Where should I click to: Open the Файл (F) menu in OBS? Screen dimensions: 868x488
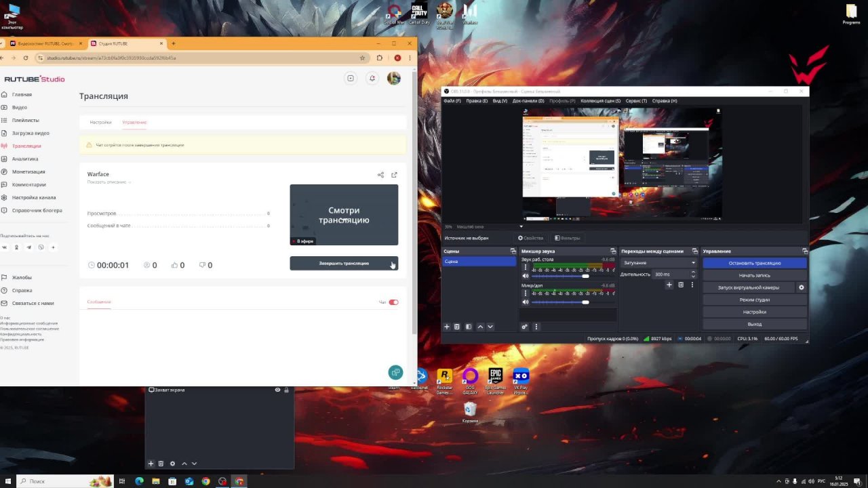[452, 101]
